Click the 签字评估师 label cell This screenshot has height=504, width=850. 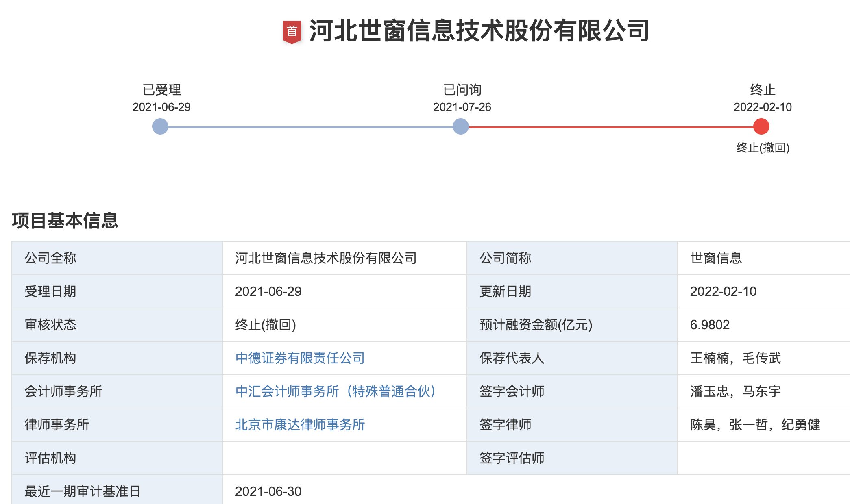tap(572, 458)
